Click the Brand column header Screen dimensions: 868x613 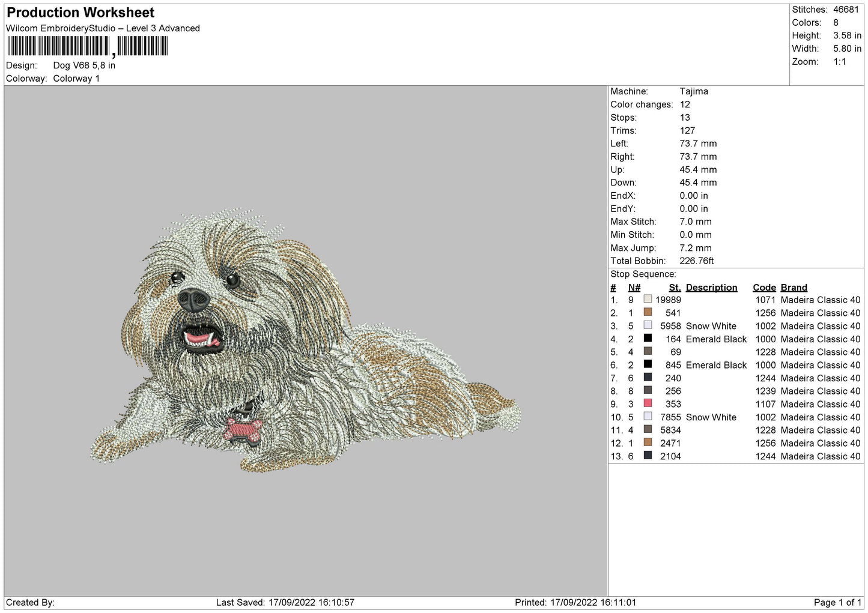(794, 288)
